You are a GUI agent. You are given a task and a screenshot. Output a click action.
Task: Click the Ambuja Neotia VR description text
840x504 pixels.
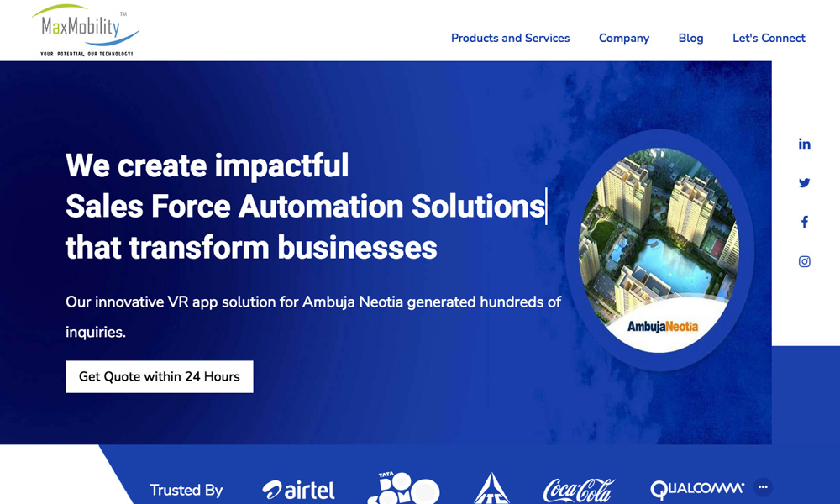pos(313,317)
